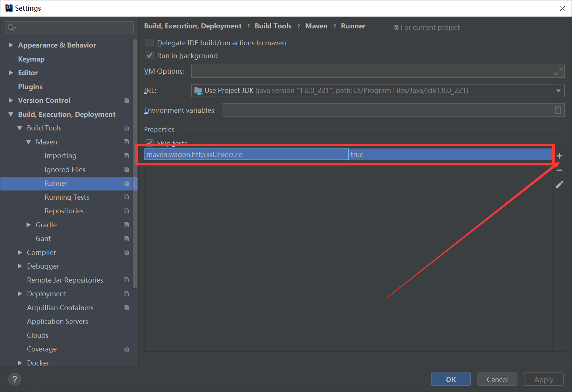Click into the VM Options text field
This screenshot has width=572, height=392.
[378, 71]
